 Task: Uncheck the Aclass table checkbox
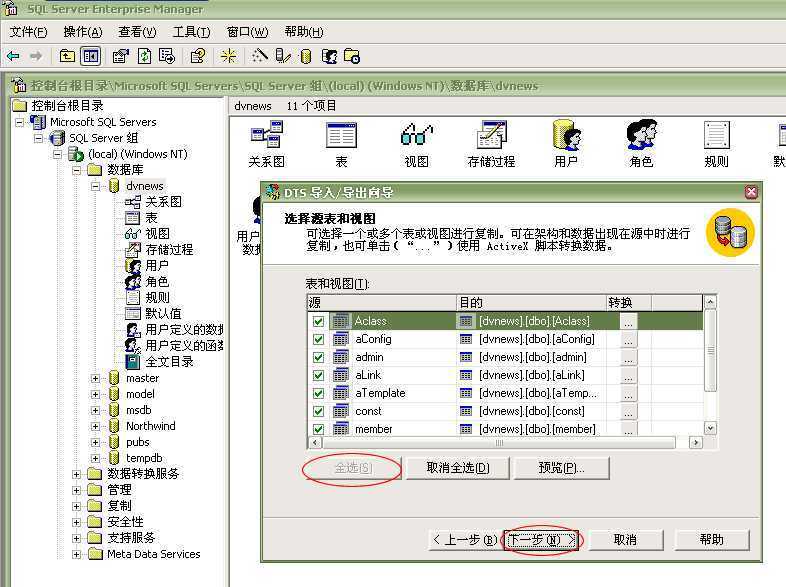(318, 321)
